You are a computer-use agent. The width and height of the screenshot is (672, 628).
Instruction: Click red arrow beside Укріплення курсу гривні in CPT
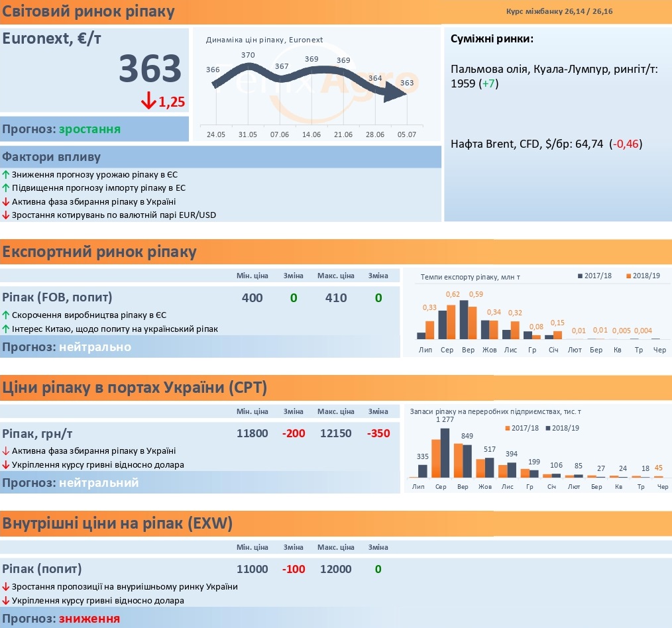coord(5,465)
